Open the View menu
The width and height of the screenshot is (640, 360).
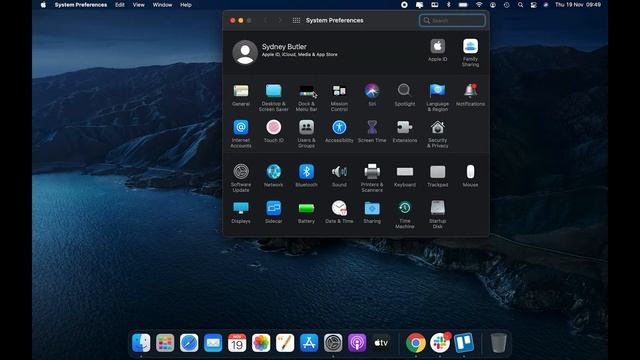(138, 5)
